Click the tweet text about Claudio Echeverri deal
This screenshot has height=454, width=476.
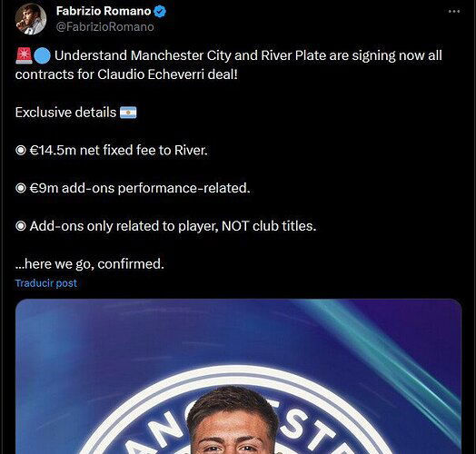(229, 65)
